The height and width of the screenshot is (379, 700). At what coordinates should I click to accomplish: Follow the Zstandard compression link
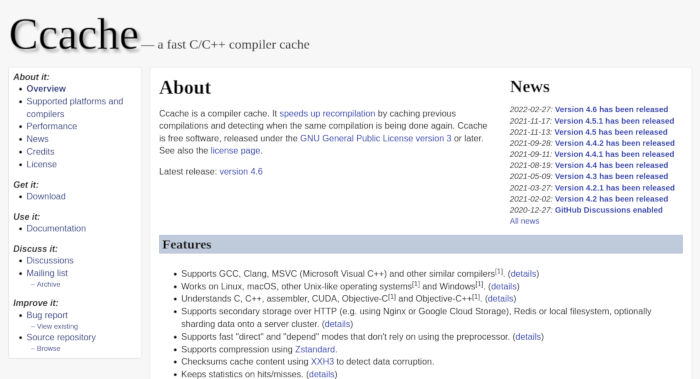315,350
